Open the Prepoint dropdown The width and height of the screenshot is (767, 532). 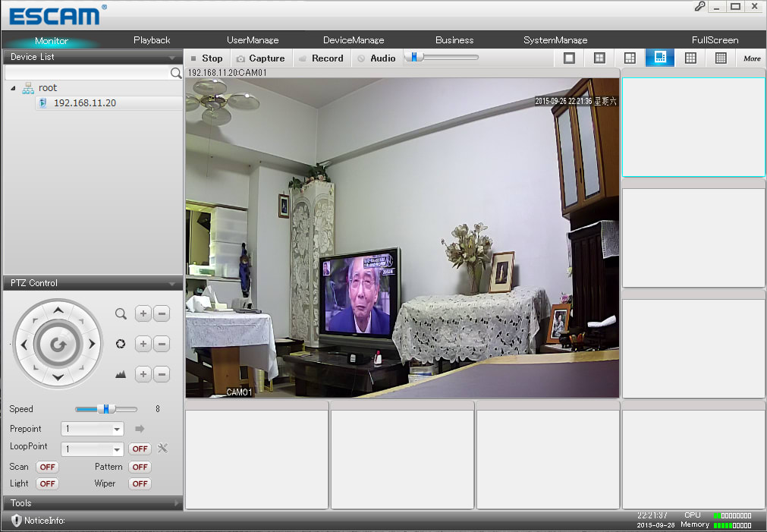[117, 430]
